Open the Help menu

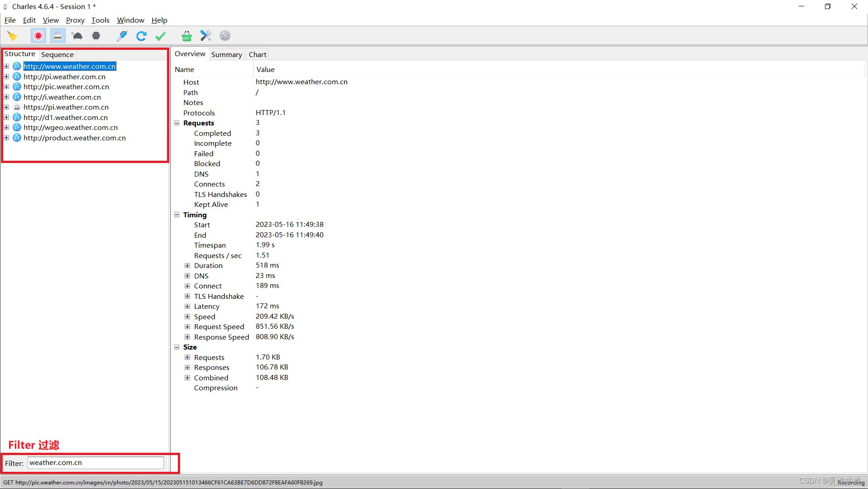pyautogui.click(x=159, y=20)
